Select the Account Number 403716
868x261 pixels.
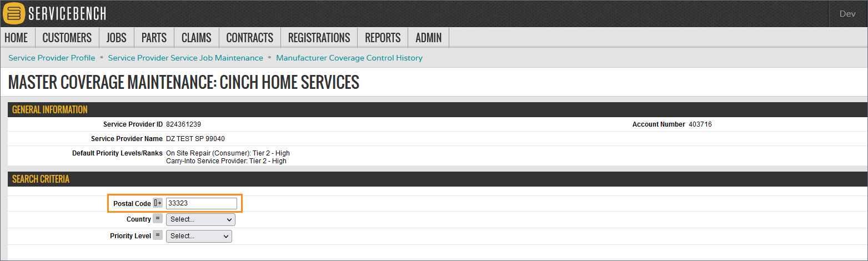pyautogui.click(x=700, y=124)
